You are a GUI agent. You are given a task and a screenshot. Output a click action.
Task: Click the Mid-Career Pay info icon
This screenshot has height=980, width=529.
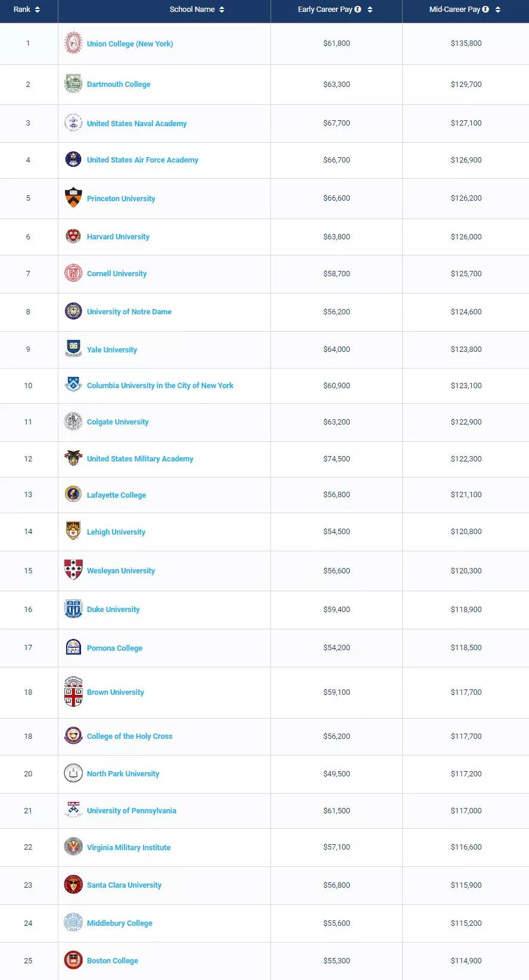(486, 10)
